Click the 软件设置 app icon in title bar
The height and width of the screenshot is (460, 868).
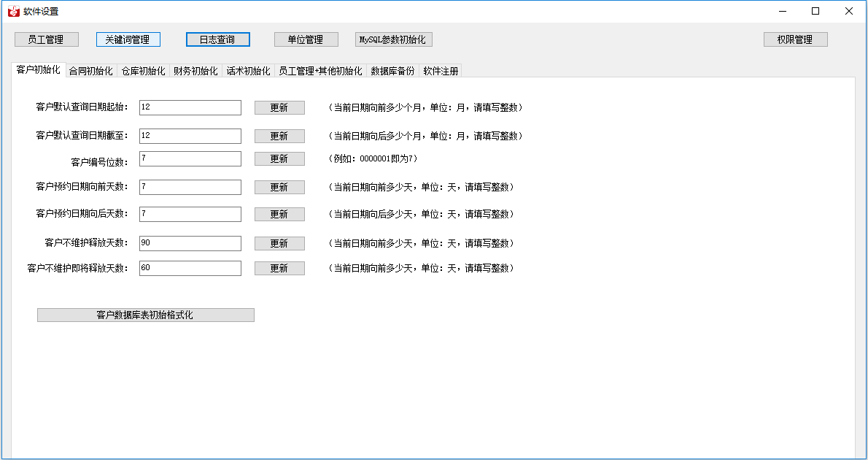click(x=13, y=11)
